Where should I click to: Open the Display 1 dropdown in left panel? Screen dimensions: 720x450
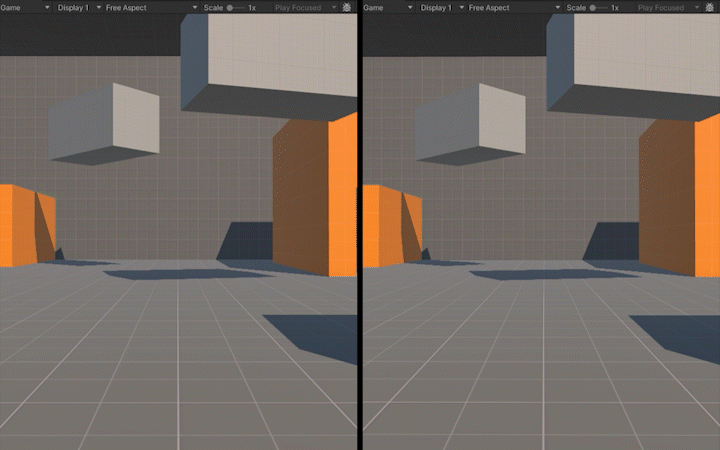(x=79, y=7)
